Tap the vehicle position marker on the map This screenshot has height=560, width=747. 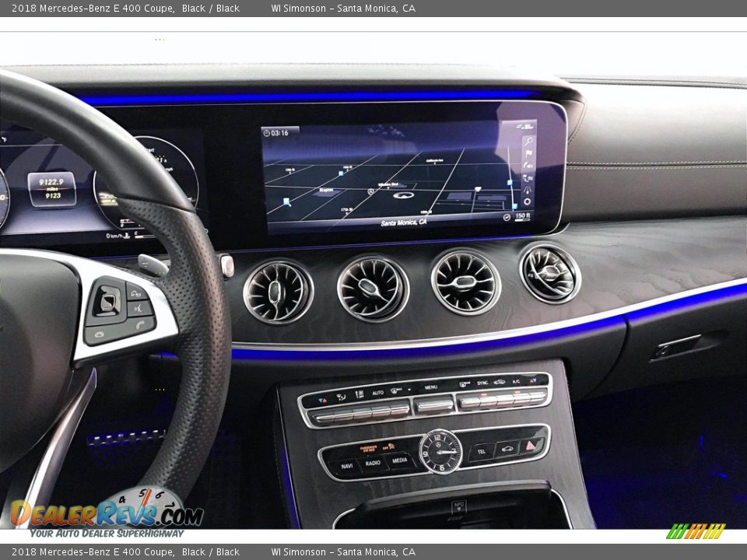[x=404, y=195]
